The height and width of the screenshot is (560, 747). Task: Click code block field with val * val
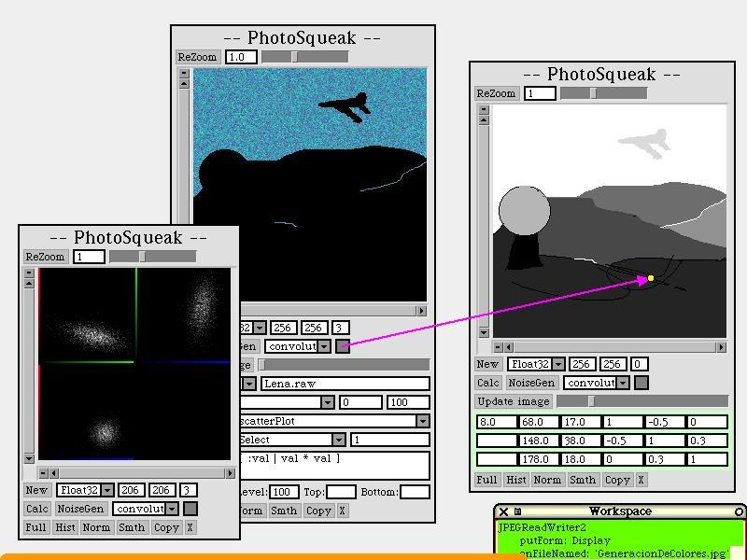pyautogui.click(x=335, y=465)
